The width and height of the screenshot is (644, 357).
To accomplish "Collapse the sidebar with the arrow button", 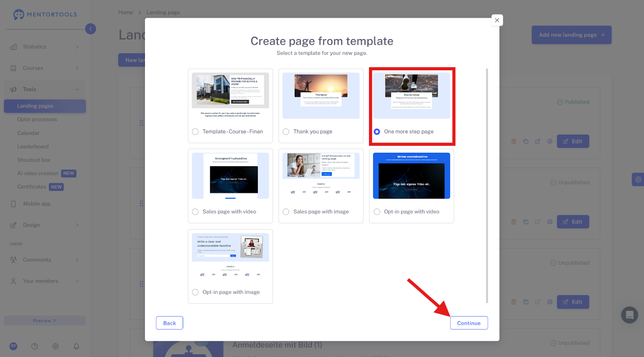I will pyautogui.click(x=91, y=29).
